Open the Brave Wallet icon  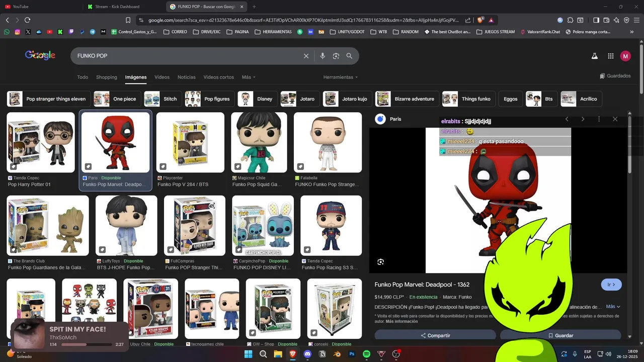[x=606, y=20]
